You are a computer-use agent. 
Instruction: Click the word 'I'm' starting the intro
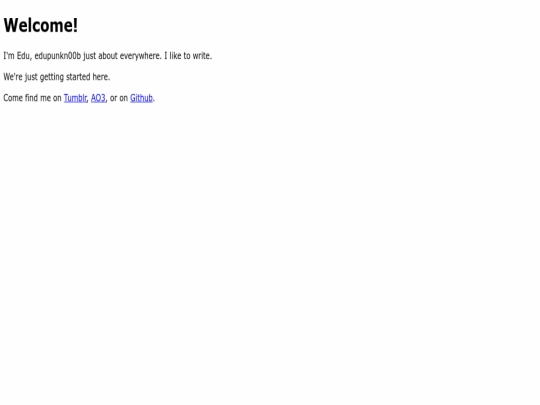click(x=9, y=56)
